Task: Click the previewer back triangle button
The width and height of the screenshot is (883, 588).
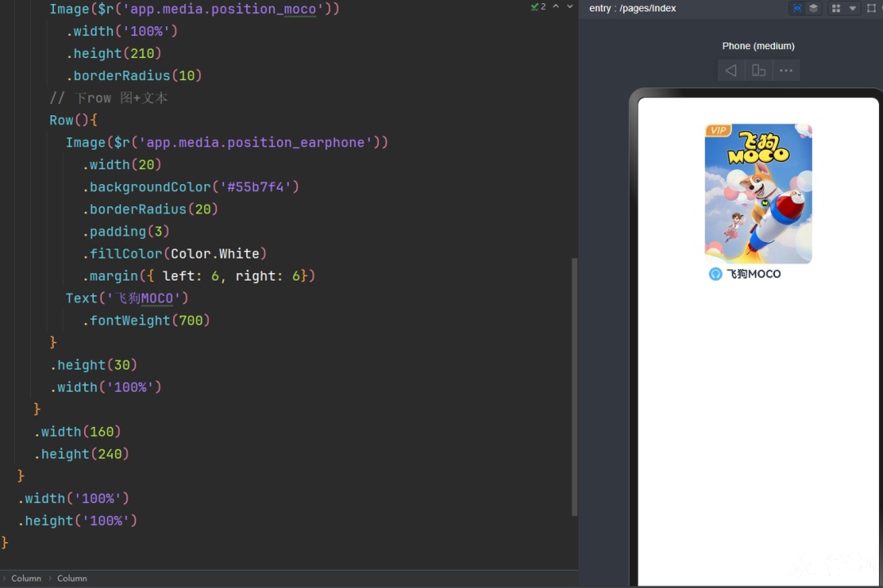Action: 731,70
